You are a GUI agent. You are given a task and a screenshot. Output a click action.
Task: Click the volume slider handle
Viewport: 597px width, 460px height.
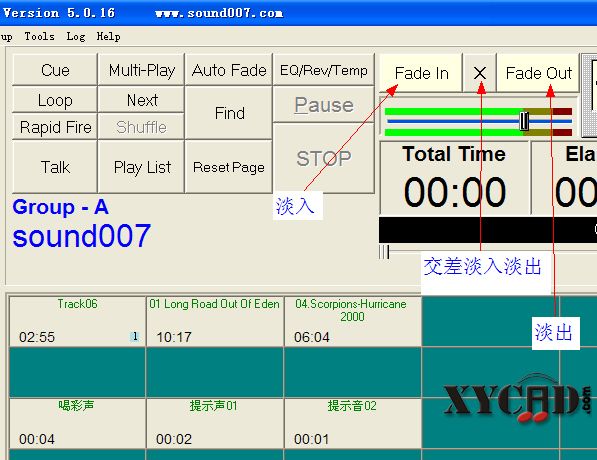click(x=524, y=121)
